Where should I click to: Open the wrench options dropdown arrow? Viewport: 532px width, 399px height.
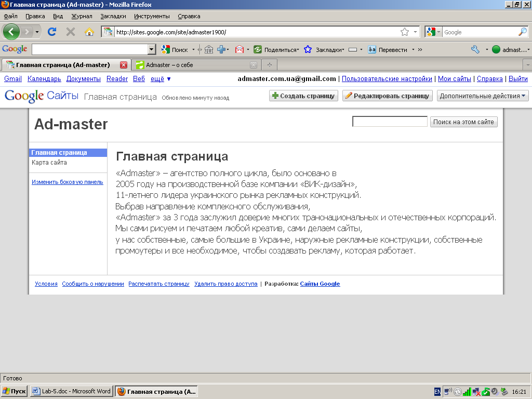(486, 49)
